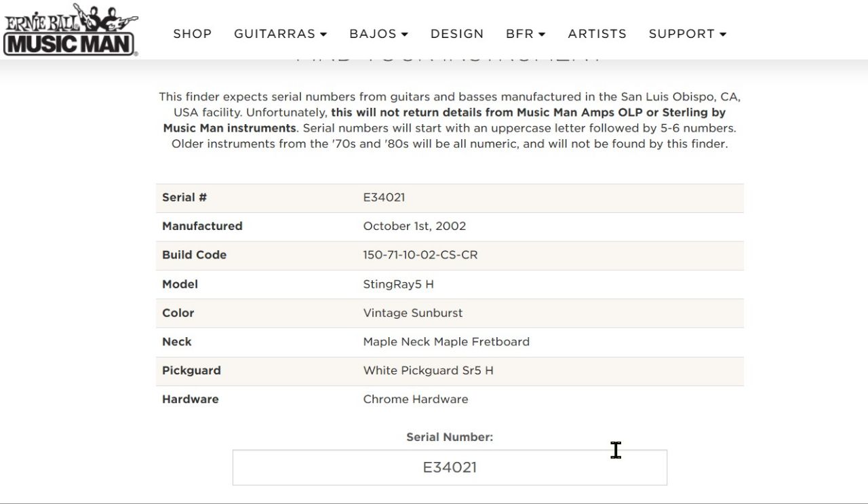Image resolution: width=868 pixels, height=504 pixels.
Task: Click the Hardware row label
Action: (x=191, y=399)
